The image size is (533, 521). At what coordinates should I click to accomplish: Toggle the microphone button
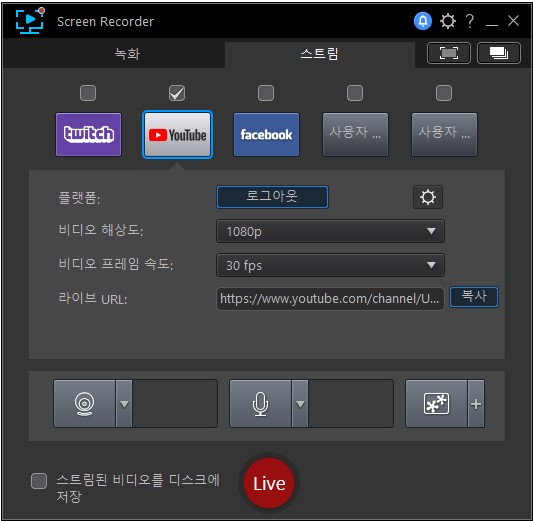[x=260, y=403]
